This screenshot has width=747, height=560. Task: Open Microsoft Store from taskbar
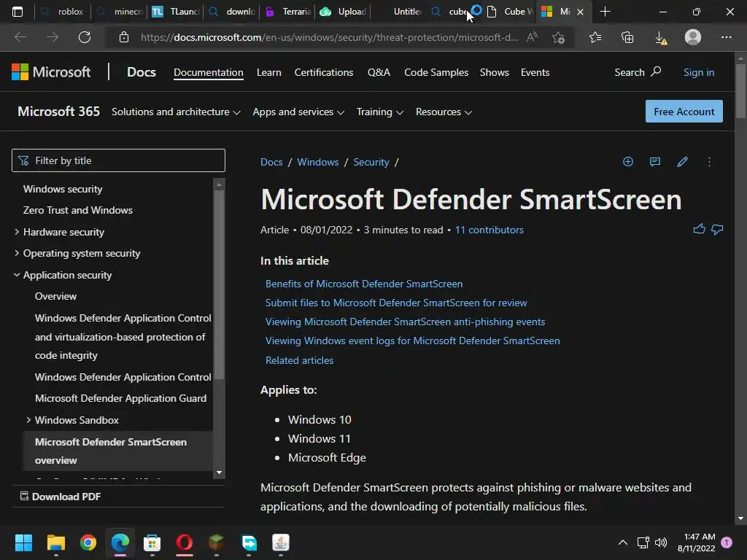[x=152, y=542]
